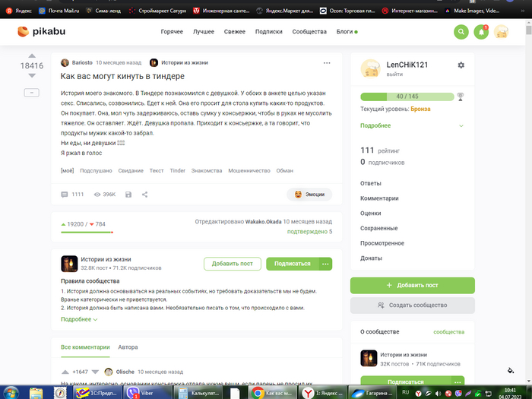Switch to Chrome window in taskbar
Screen dimensions: 532x399
tap(273, 393)
